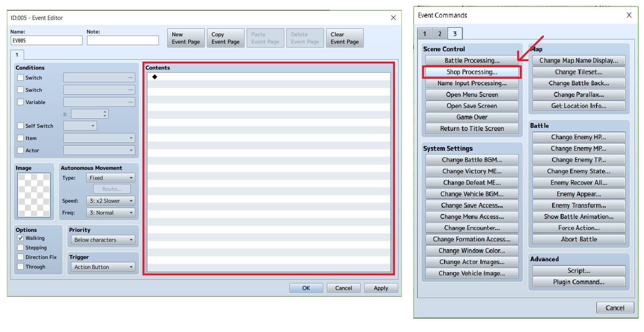Select the first diamond line in Contents

click(155, 77)
